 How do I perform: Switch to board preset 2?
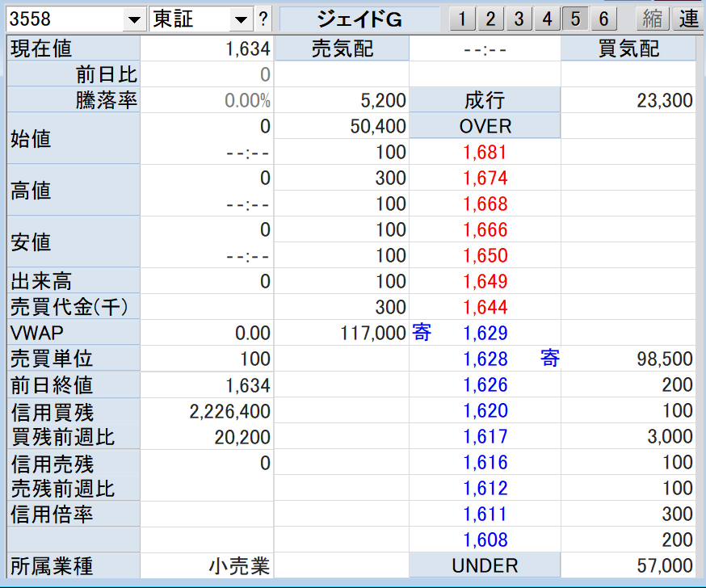click(x=490, y=19)
